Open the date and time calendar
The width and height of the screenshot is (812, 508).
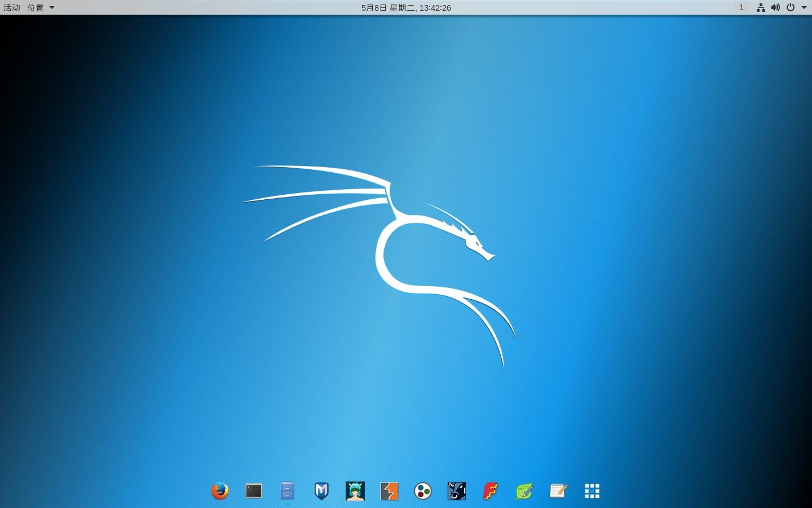406,7
